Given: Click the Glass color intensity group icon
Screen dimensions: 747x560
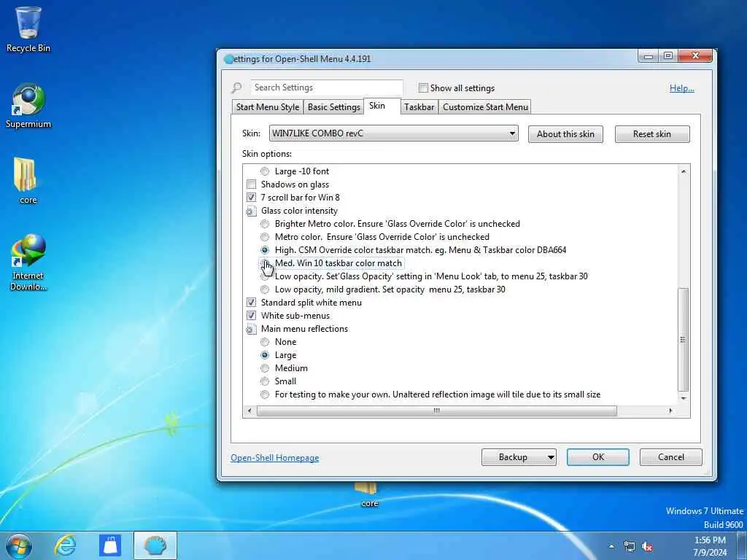Looking at the screenshot, I should (251, 211).
